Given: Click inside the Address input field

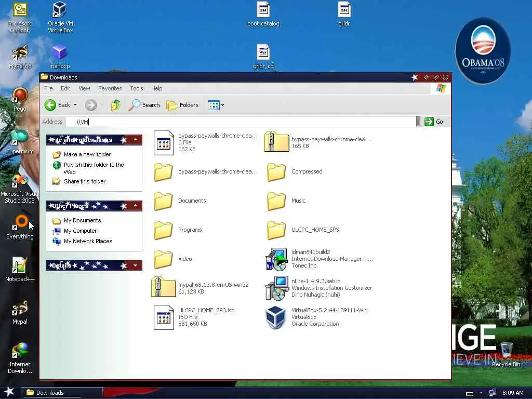Looking at the screenshot, I should click(241, 122).
